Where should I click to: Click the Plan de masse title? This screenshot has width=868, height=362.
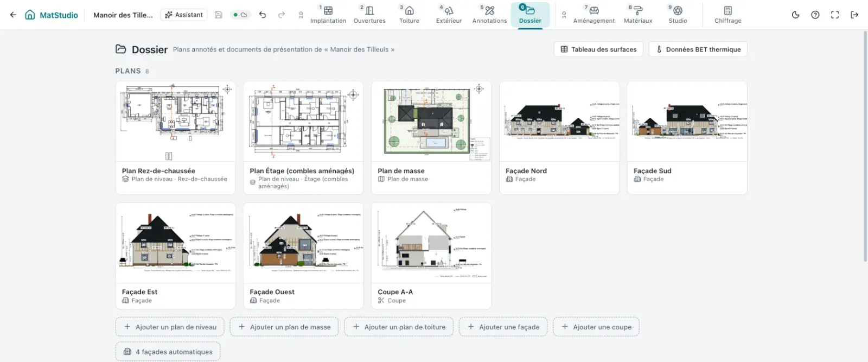(401, 171)
